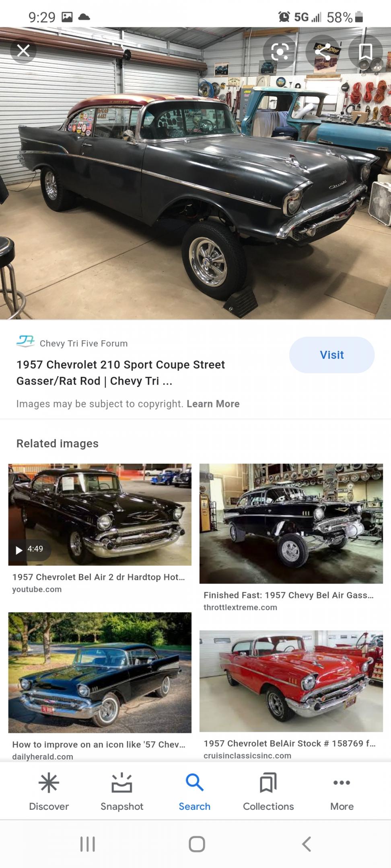Switch to the Snapshot tab
The width and height of the screenshot is (391, 868).
click(x=122, y=791)
